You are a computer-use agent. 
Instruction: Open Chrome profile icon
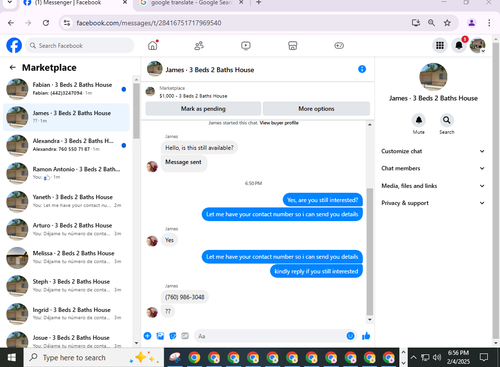coord(471,23)
